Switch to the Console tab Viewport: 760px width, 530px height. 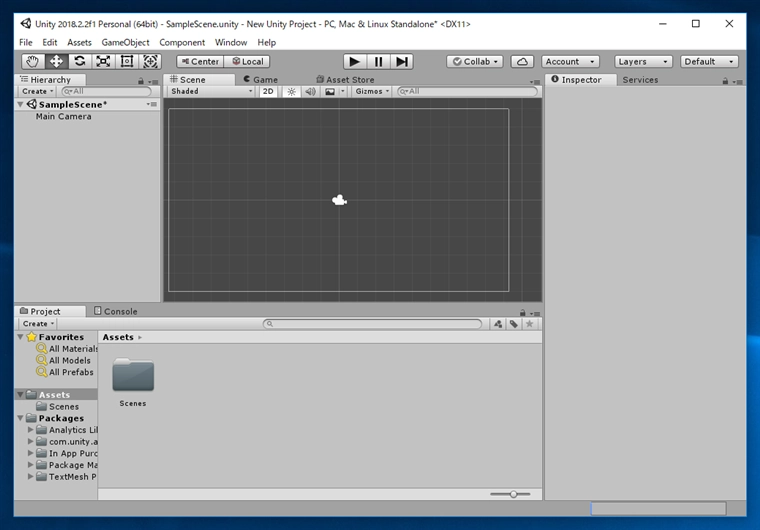115,311
